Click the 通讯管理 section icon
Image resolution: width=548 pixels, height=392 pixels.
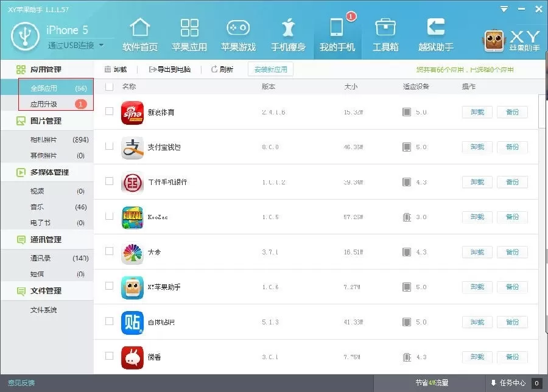point(21,240)
